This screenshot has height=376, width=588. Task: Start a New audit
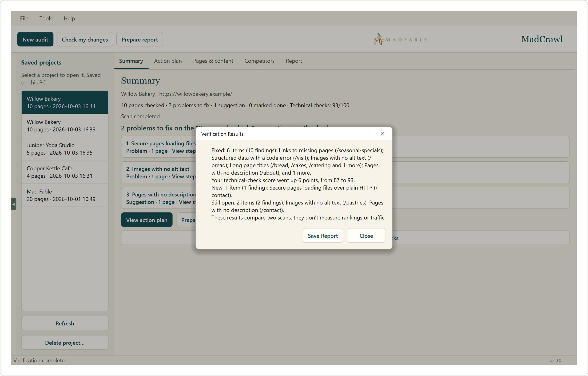click(x=35, y=39)
